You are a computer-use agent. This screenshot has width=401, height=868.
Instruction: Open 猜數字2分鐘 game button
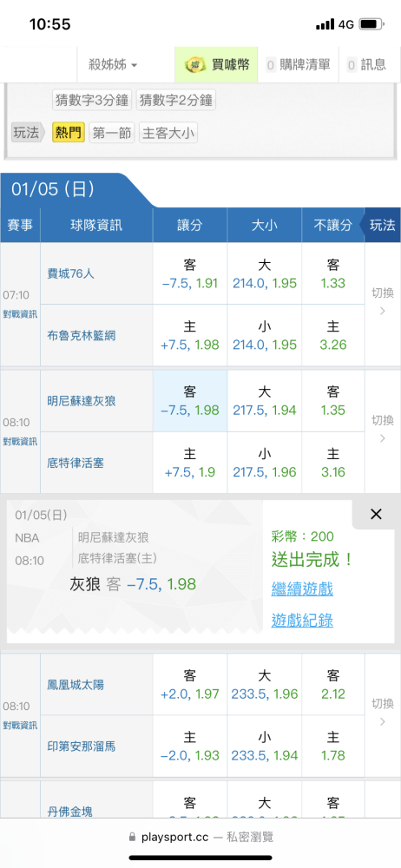175,100
